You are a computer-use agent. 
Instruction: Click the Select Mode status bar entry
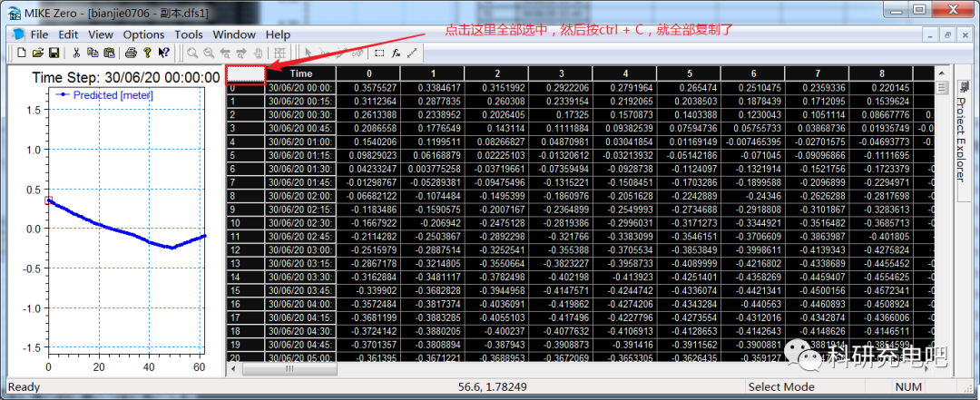[x=781, y=387]
